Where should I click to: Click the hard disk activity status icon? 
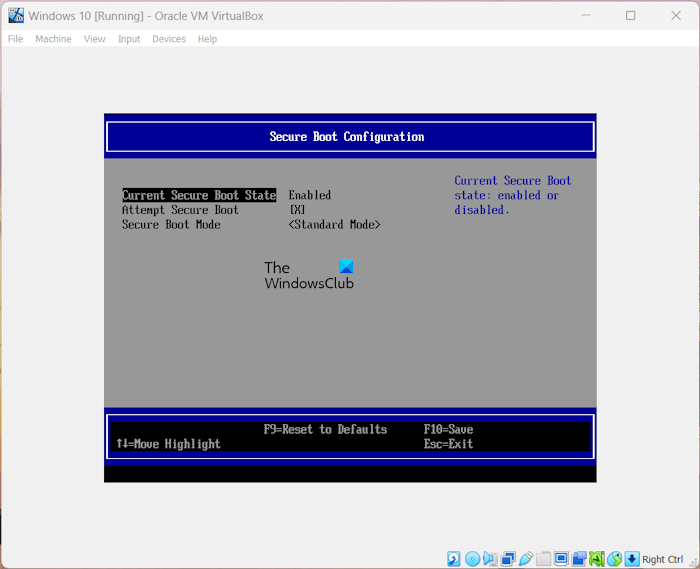[x=454, y=559]
